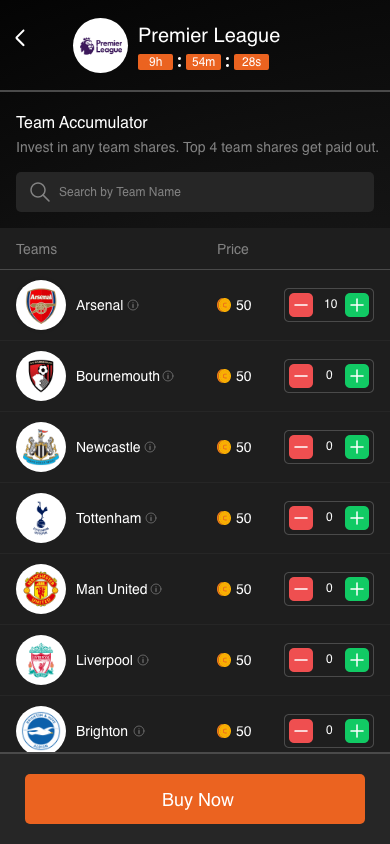Increase Arsenal shares with the plus button
This screenshot has width=390, height=844.
(x=357, y=305)
